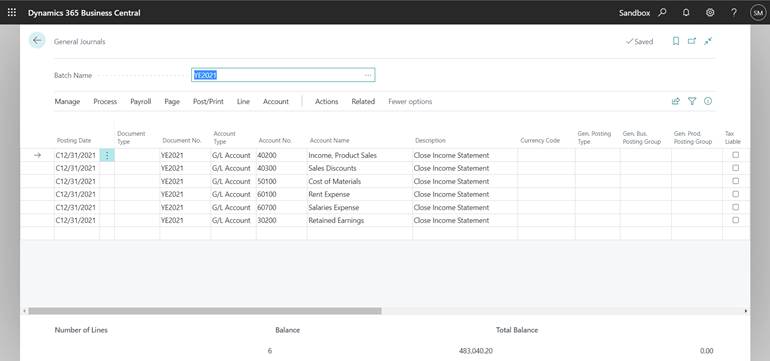Image resolution: width=770 pixels, height=361 pixels.
Task: Click the 483,040.20 balance value
Action: pos(475,351)
